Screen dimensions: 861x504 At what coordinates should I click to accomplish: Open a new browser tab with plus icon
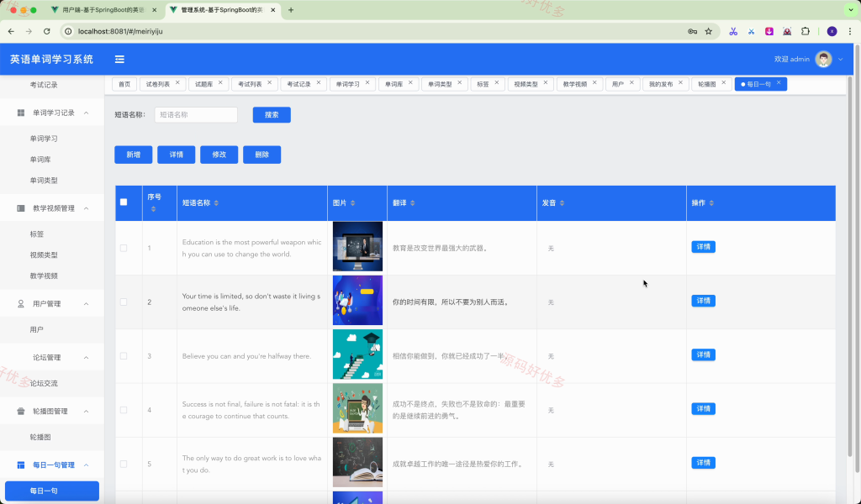291,10
